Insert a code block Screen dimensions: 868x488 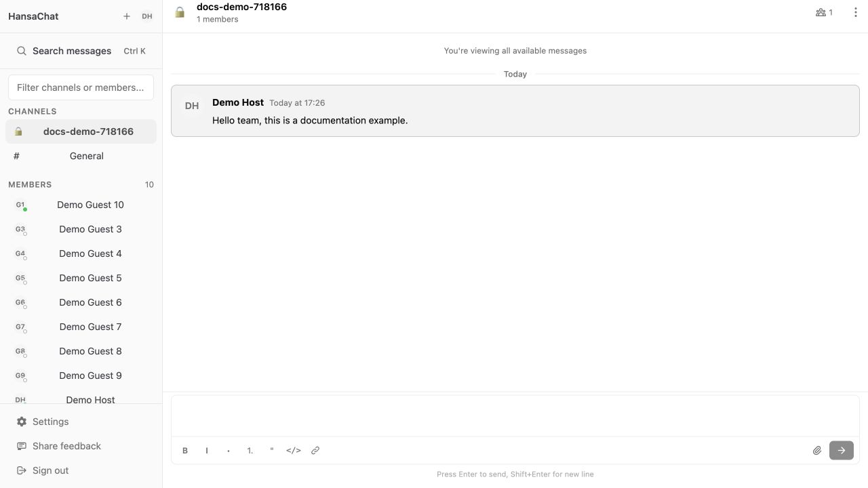pos(294,451)
